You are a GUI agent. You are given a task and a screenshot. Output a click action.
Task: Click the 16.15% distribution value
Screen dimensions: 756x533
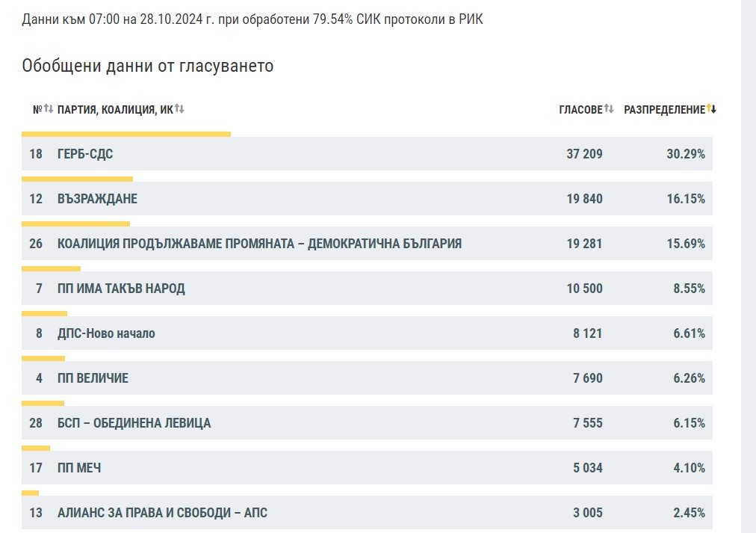coord(685,199)
